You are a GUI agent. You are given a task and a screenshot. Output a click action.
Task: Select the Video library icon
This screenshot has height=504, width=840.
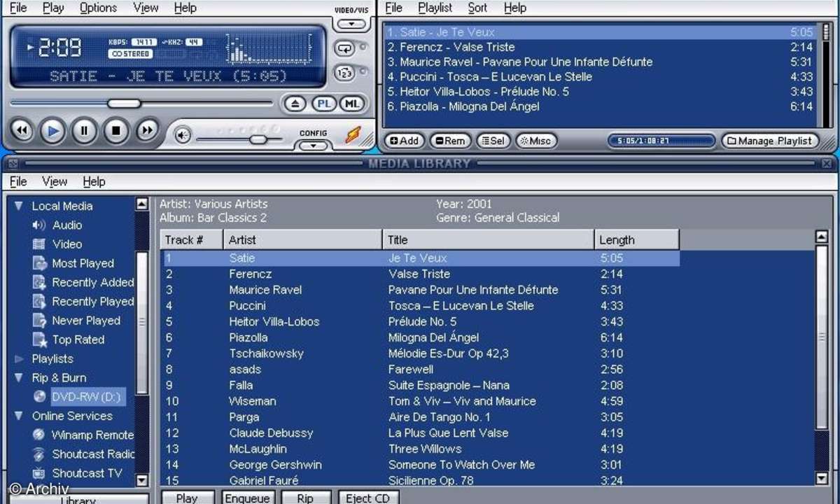coord(39,244)
